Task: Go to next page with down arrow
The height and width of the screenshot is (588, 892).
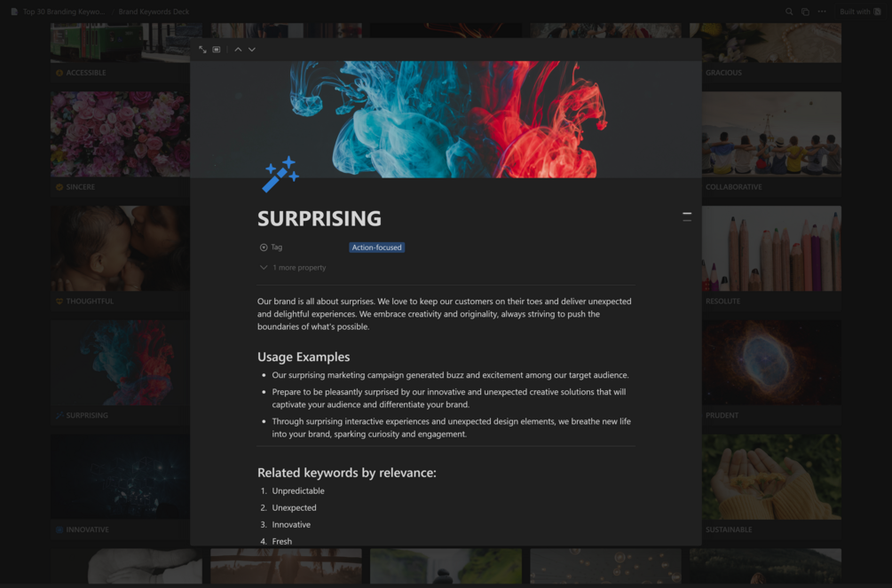Action: pos(252,50)
